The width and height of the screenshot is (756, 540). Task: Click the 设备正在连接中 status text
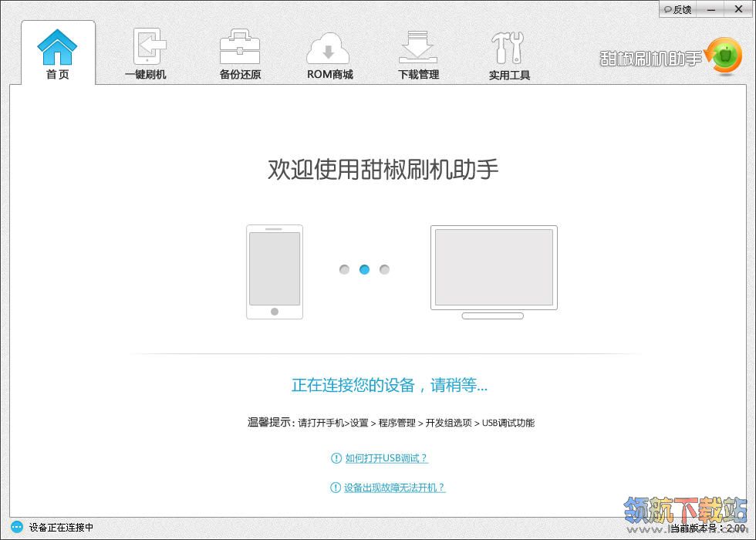click(61, 527)
